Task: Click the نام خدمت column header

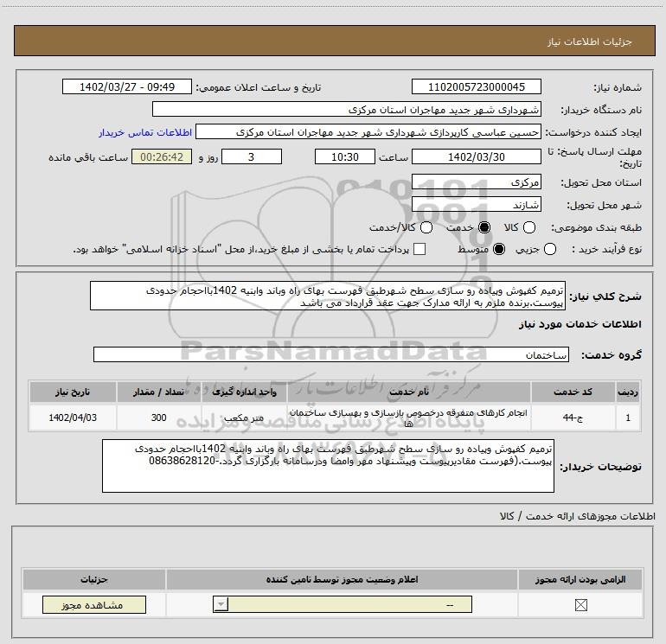Action: coord(408,392)
